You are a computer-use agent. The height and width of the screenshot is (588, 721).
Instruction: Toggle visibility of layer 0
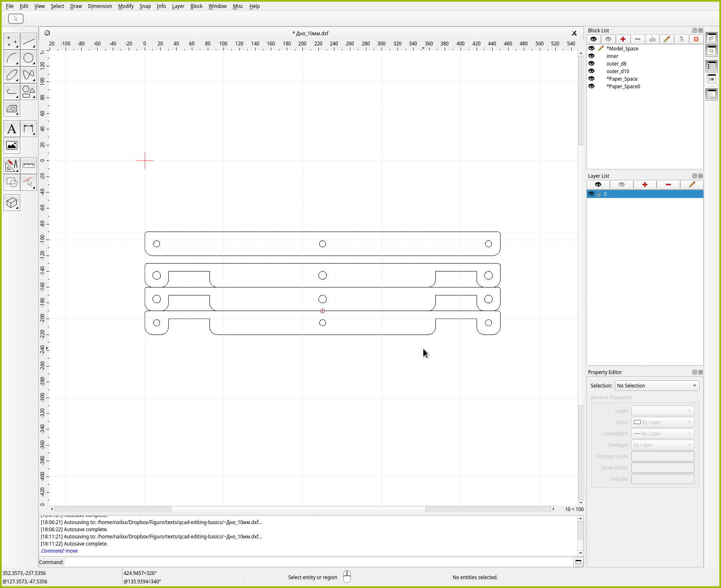point(591,194)
